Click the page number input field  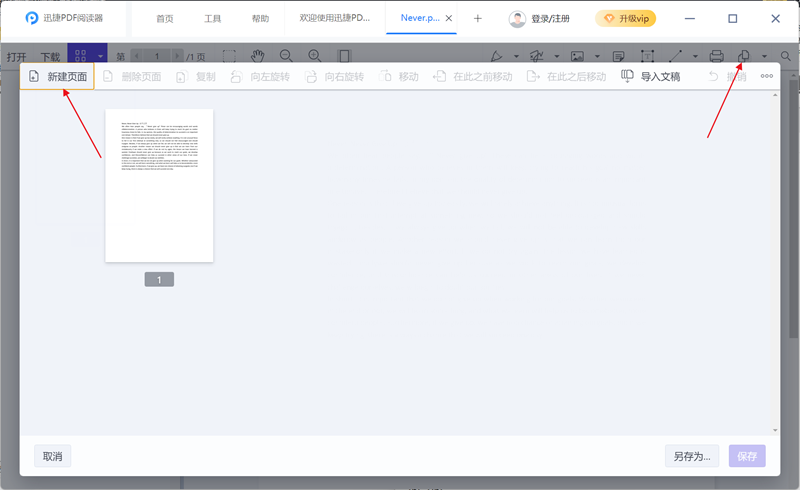[x=157, y=56]
